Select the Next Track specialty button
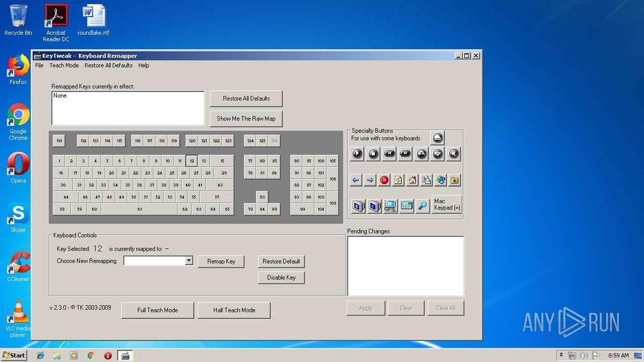 point(406,154)
